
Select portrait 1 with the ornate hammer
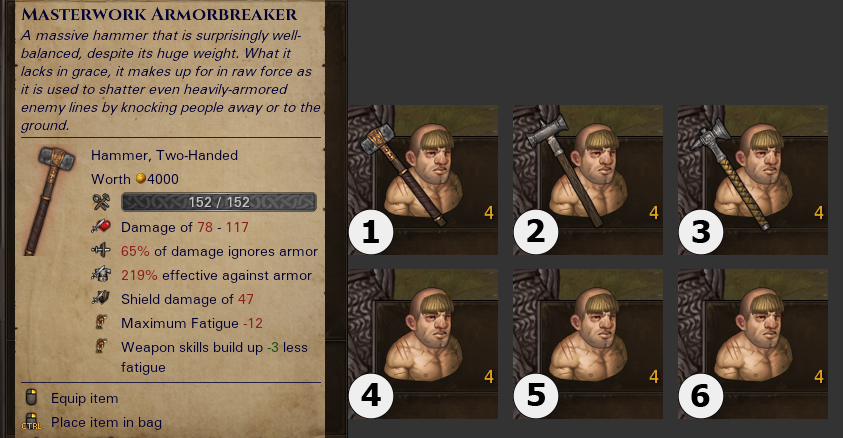[x=423, y=180]
